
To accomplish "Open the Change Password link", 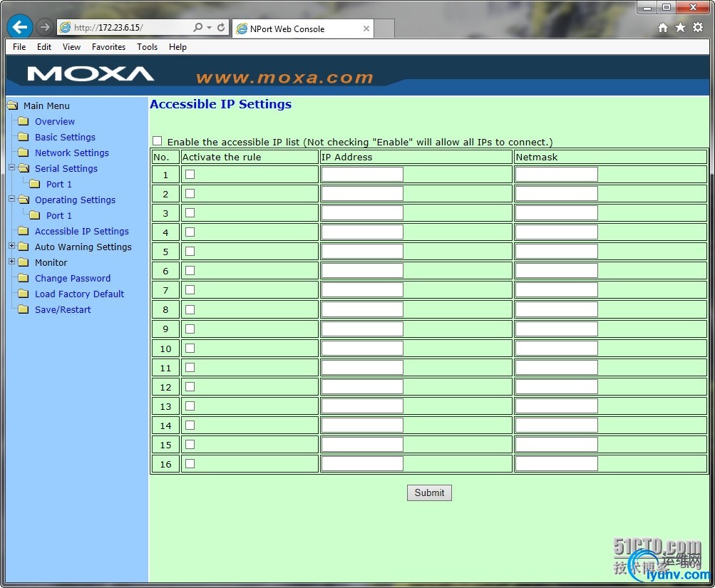I will pyautogui.click(x=73, y=278).
